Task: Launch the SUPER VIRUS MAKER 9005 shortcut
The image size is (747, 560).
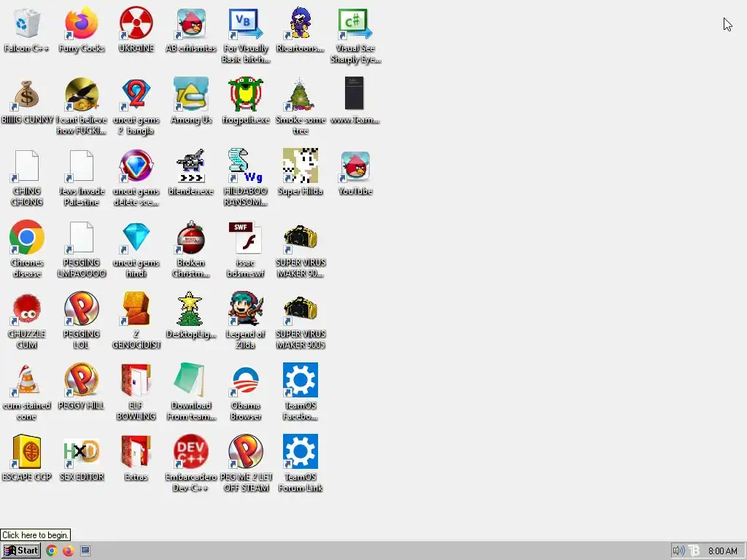Action: 301,308
